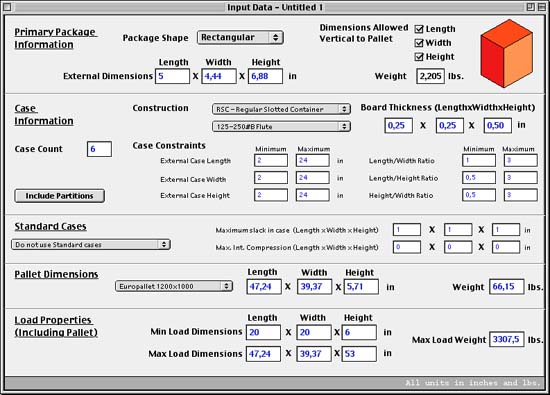Click Maximum slack in case width field
The height and width of the screenshot is (395, 550).
click(x=458, y=230)
